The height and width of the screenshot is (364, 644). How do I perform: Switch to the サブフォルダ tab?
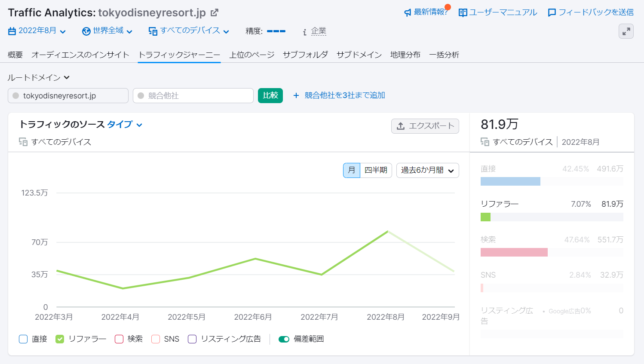pos(306,55)
